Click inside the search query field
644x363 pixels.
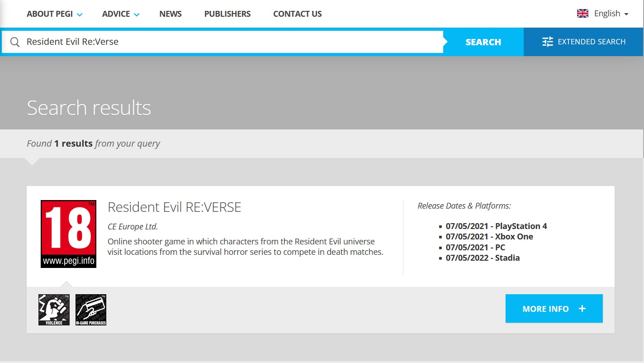(x=181, y=42)
